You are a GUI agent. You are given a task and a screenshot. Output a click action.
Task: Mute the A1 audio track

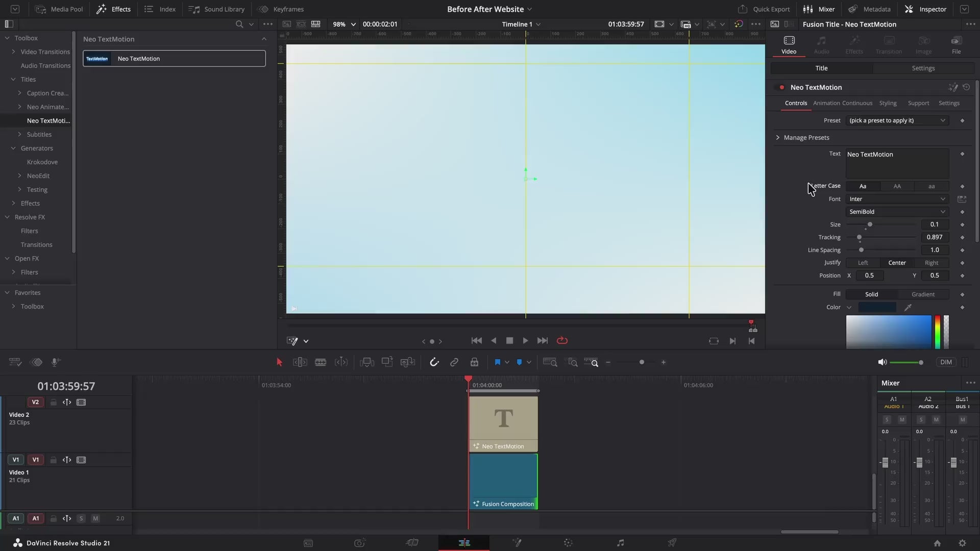click(95, 518)
